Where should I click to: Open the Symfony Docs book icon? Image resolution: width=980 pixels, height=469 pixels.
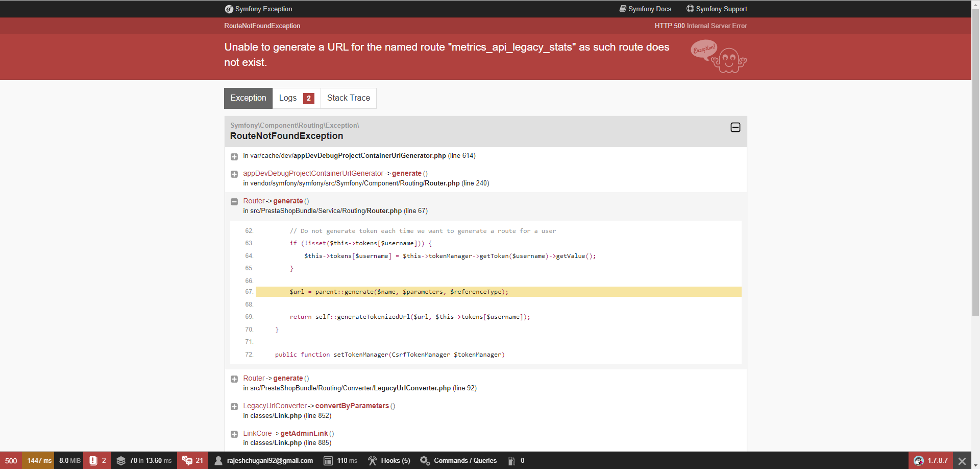pos(623,9)
